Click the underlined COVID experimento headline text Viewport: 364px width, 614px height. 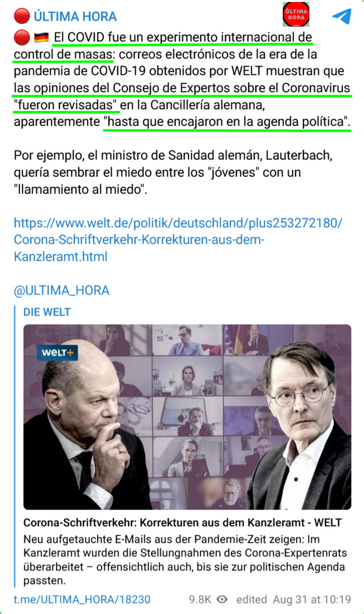coord(163,46)
